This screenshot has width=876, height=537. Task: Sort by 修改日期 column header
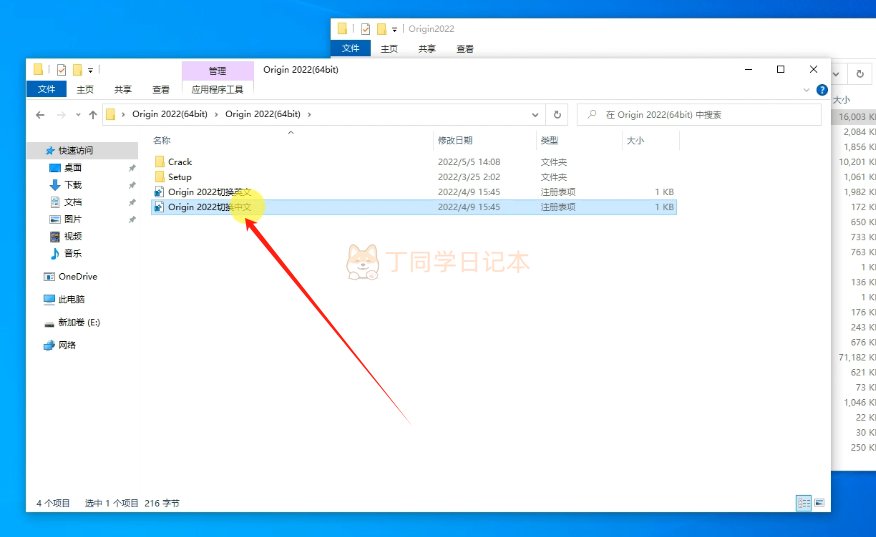point(455,140)
